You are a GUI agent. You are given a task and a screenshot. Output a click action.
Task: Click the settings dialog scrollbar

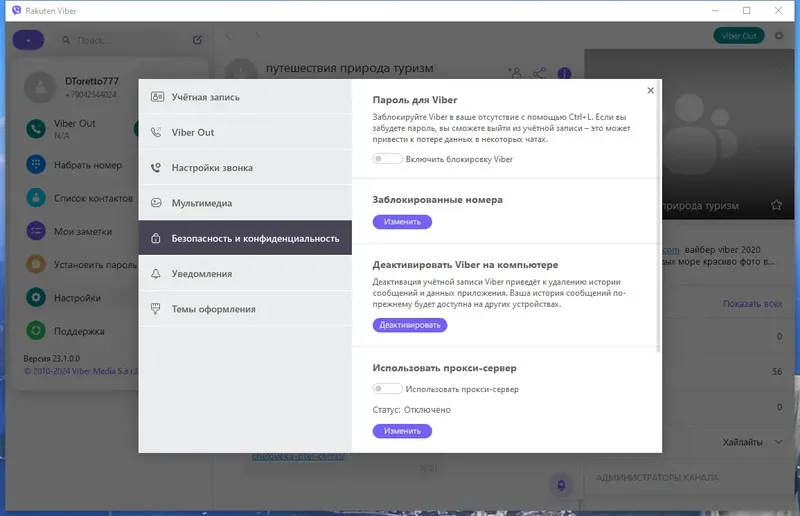coord(659,217)
